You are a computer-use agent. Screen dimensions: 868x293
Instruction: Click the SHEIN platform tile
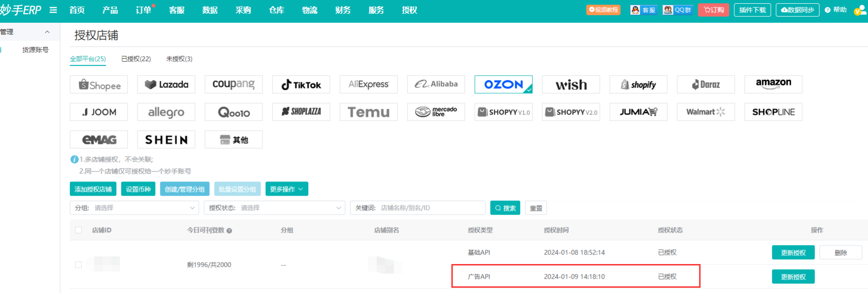pyautogui.click(x=166, y=140)
